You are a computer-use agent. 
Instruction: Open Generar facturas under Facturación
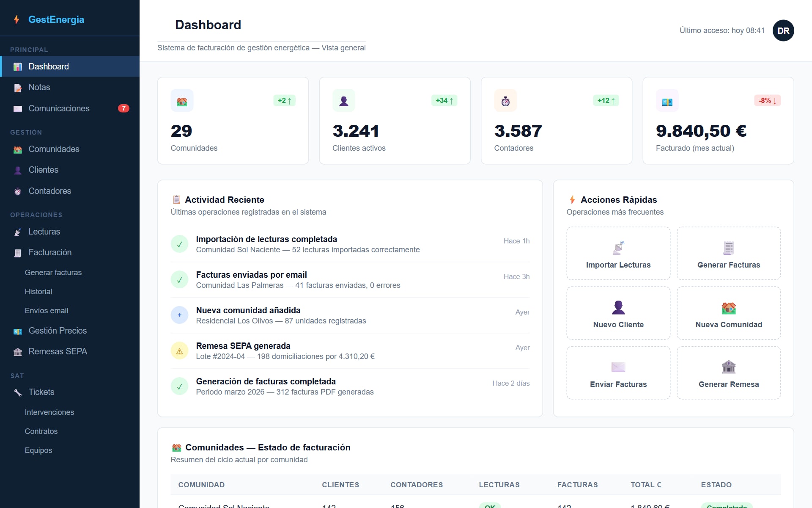click(x=53, y=273)
